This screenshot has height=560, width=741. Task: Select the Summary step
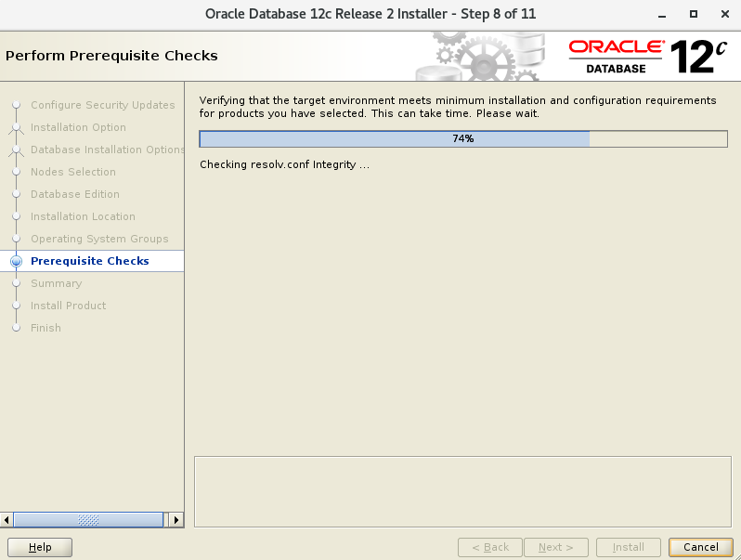(x=57, y=283)
